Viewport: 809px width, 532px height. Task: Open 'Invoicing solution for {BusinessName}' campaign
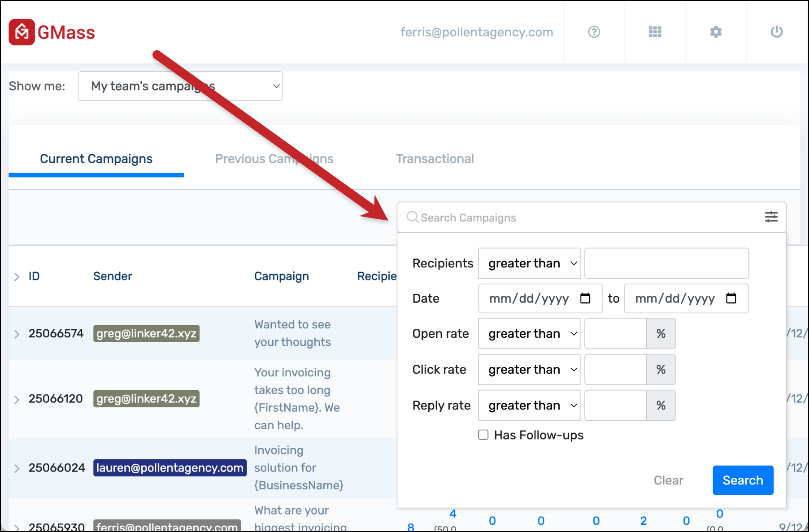[299, 468]
